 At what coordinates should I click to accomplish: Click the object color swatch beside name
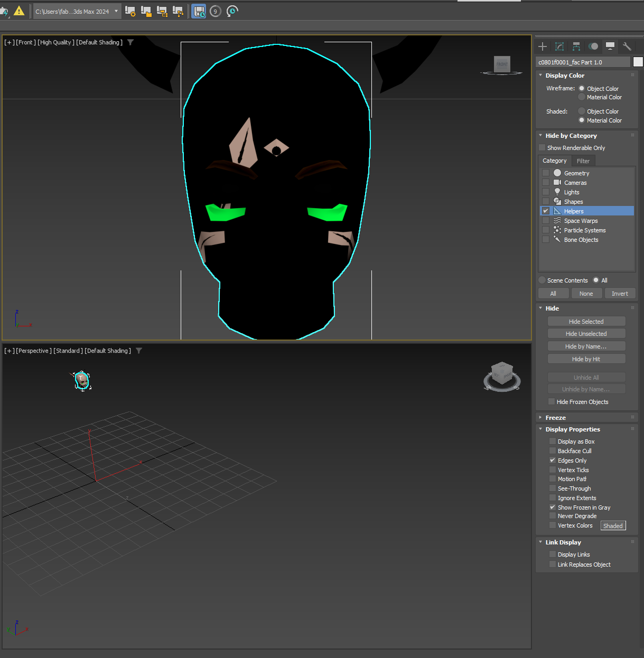pyautogui.click(x=638, y=62)
